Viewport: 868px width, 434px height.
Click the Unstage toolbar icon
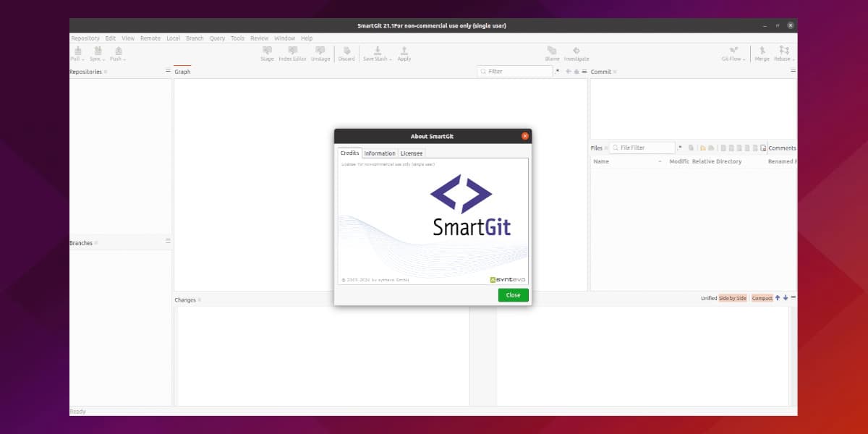point(320,54)
